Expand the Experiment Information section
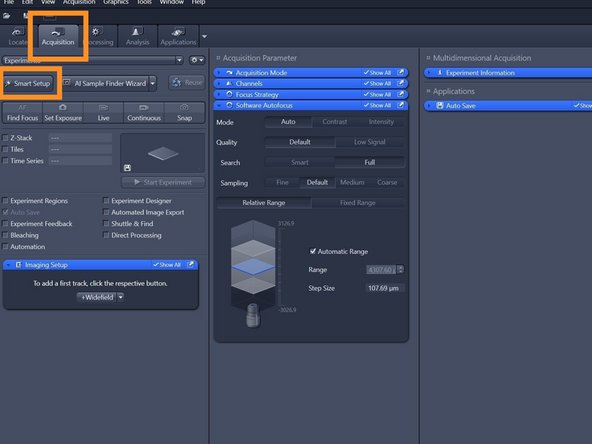Image resolution: width=592 pixels, height=444 pixels. (430, 73)
